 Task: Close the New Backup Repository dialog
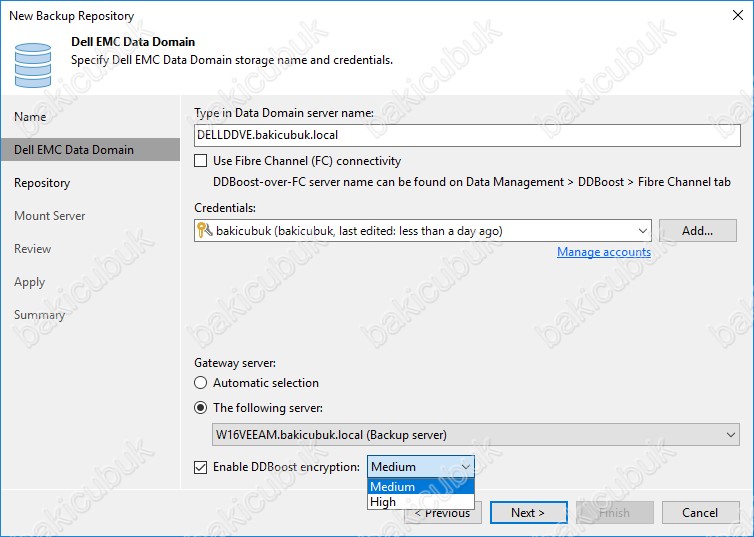(738, 15)
